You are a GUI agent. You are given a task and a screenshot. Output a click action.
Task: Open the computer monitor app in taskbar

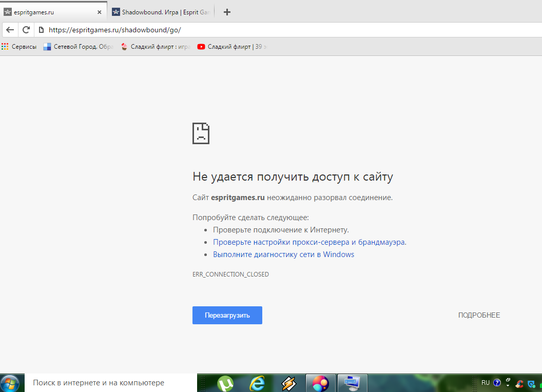pos(352,383)
